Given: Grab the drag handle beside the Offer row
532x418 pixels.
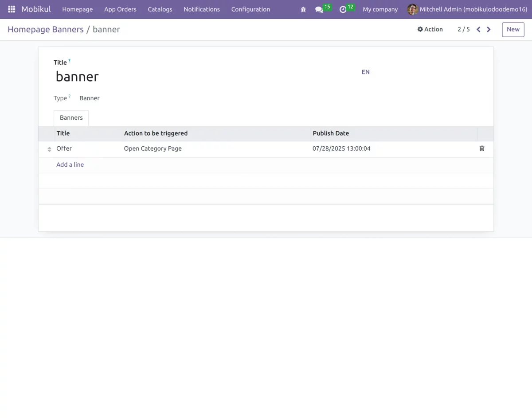Looking at the screenshot, I should pos(49,149).
